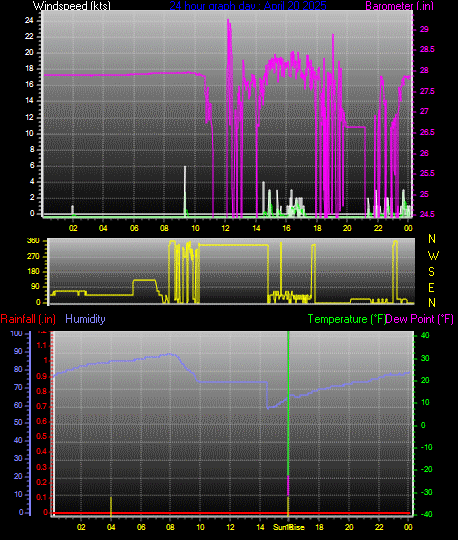Click the barometer axis value 24.5
This screenshot has width=458, height=540.
(427, 214)
